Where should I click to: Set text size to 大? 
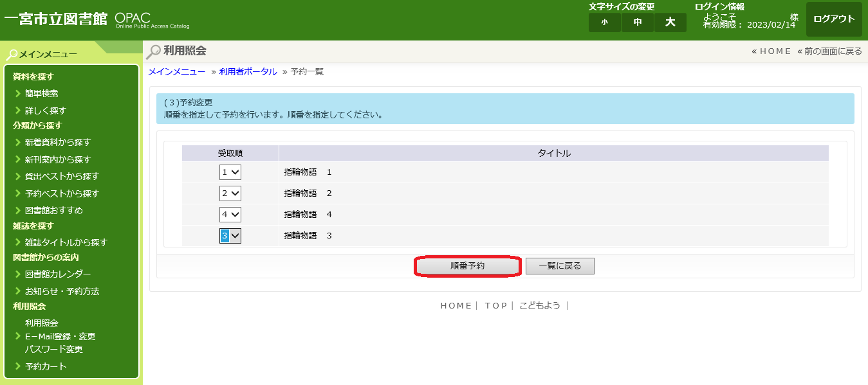pyautogui.click(x=670, y=22)
